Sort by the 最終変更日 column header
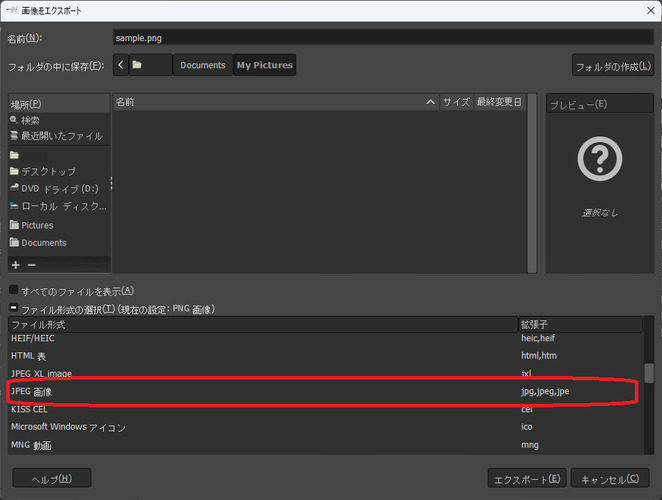 (x=499, y=102)
